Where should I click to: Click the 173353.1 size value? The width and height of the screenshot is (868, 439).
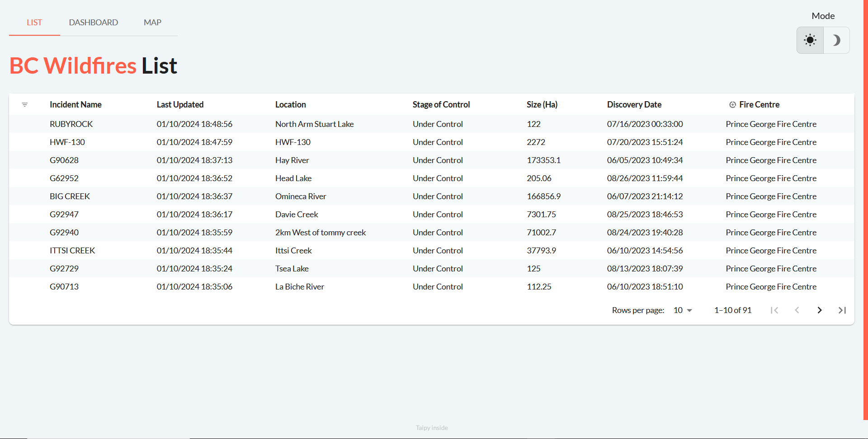(544, 160)
